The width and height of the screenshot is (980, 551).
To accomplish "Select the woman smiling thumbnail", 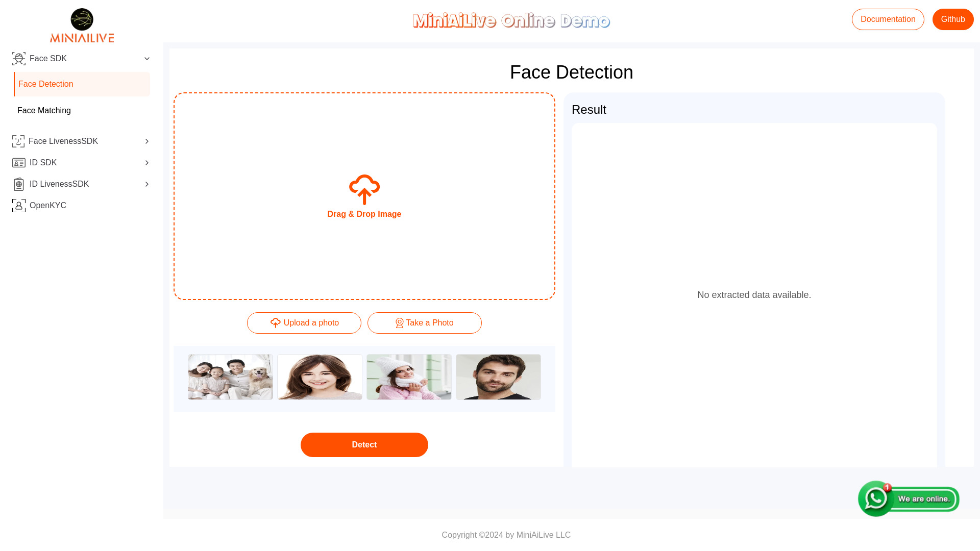I will point(319,377).
